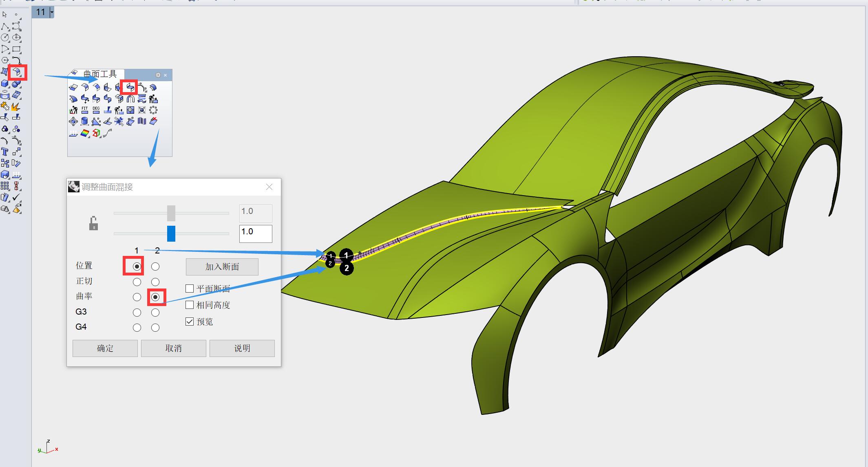Select the Blend Surface tool icon

(x=130, y=87)
